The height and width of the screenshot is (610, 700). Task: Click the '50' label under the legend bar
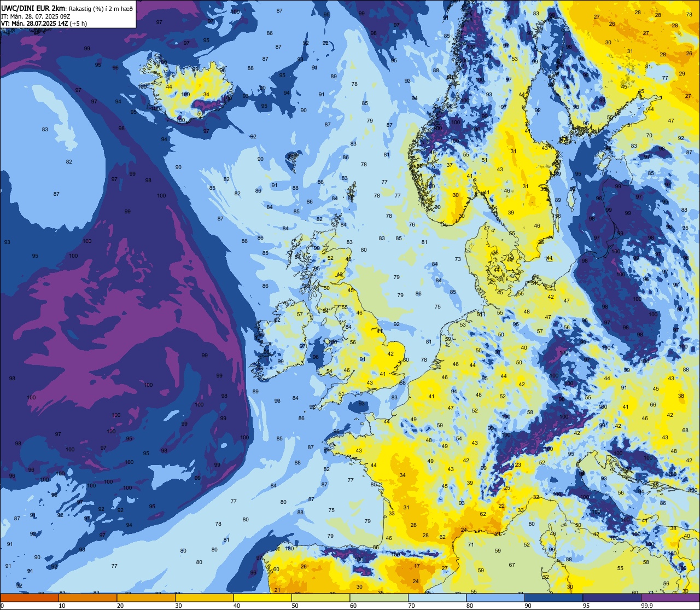[295, 606]
